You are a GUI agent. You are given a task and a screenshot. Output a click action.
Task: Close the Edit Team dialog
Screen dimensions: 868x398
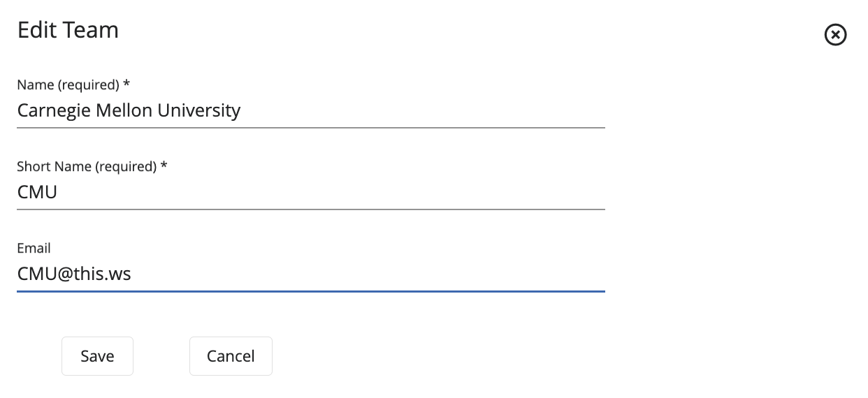835,34
